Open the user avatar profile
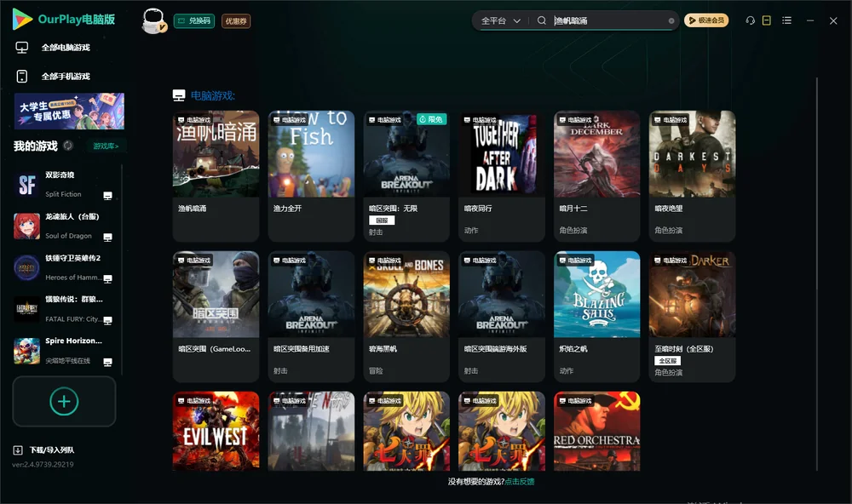 153,21
